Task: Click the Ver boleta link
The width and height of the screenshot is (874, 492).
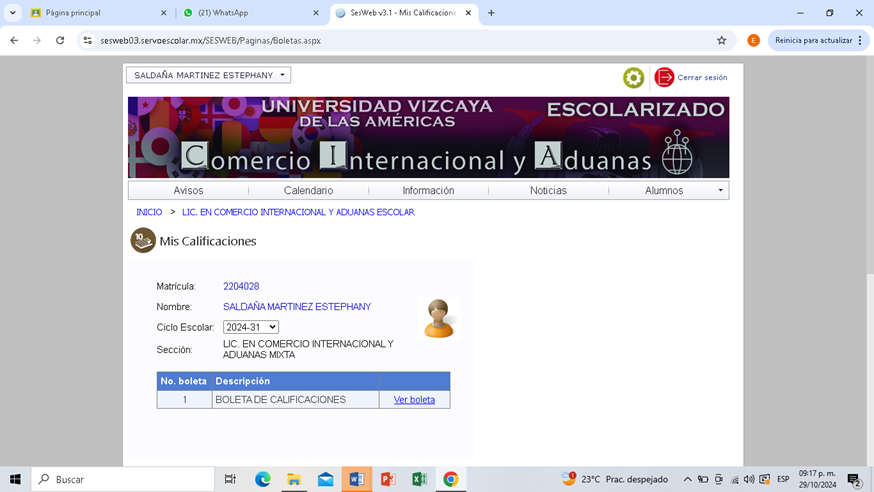Action: pos(414,400)
